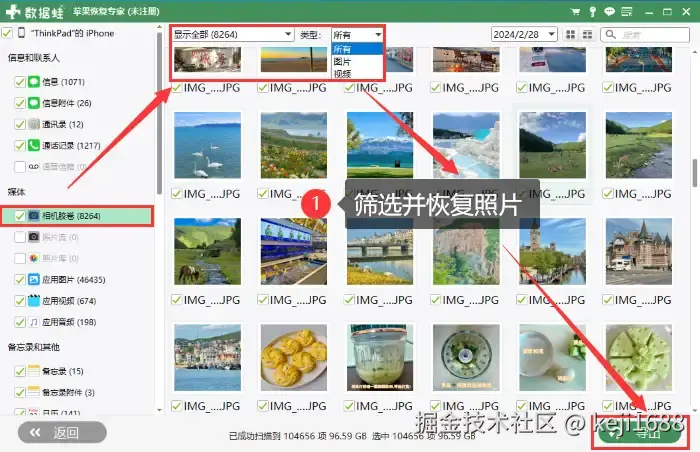Image resolution: width=700 pixels, height=452 pixels.
Task: Check the 照片流 (0) checkbox
Action: pyautogui.click(x=20, y=237)
